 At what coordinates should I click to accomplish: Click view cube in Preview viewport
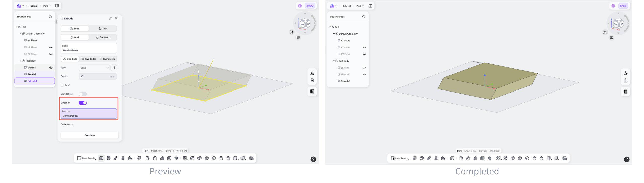(305, 23)
